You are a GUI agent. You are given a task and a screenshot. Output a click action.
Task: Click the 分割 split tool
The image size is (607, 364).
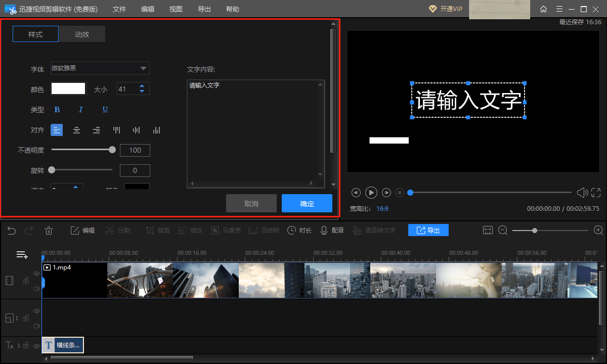(118, 231)
